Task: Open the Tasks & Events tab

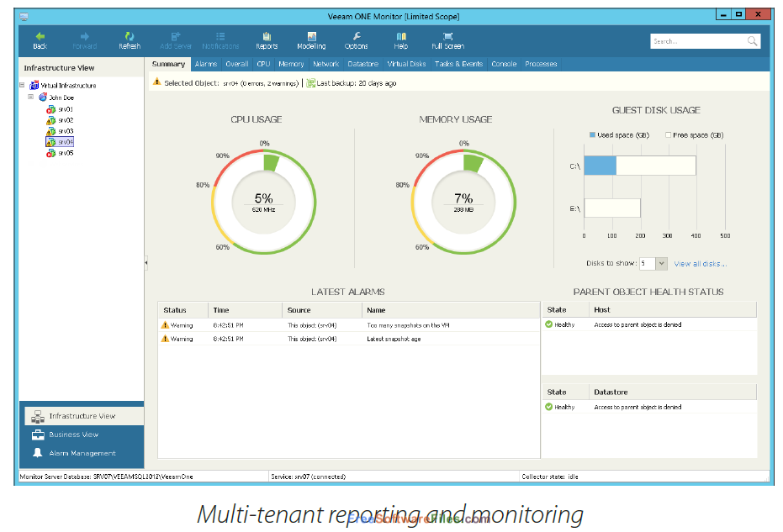Action: pos(459,64)
